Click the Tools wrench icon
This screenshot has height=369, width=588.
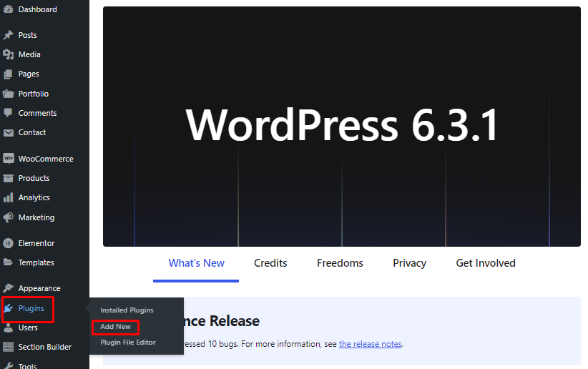(x=9, y=366)
